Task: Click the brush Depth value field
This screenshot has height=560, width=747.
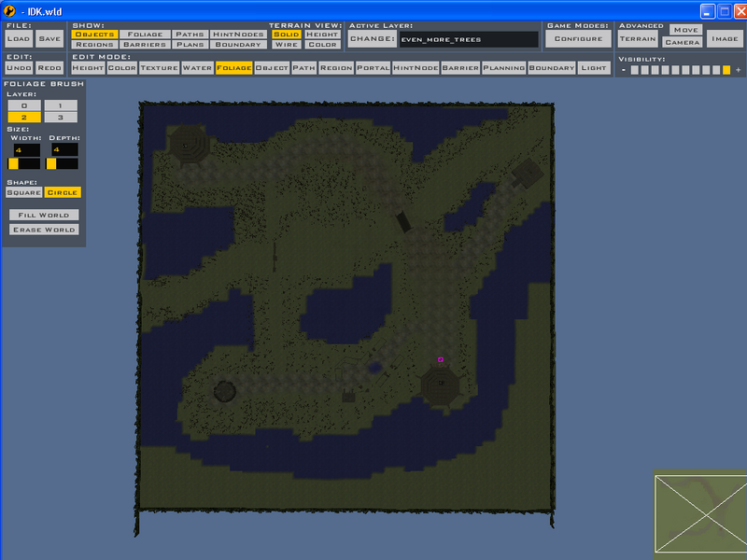Action: tap(64, 149)
